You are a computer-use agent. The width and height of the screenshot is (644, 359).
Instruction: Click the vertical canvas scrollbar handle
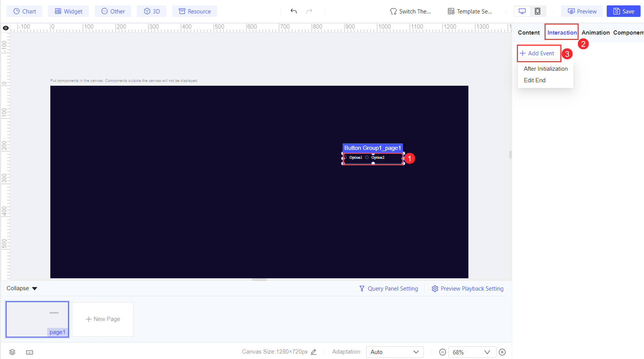[510, 155]
